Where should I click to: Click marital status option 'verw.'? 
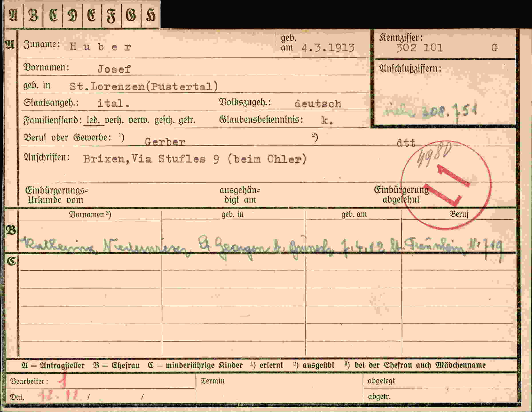[x=139, y=120]
